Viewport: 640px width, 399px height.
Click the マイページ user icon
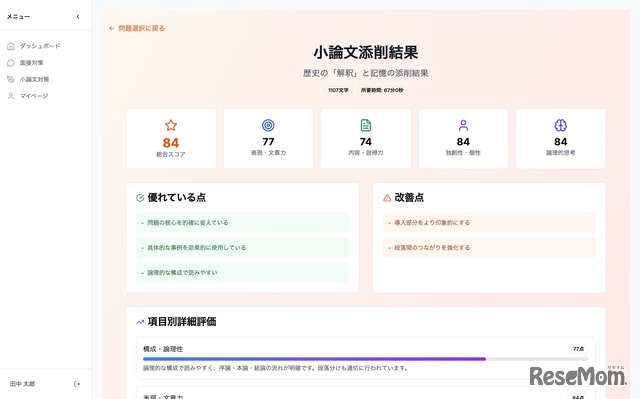tap(11, 96)
